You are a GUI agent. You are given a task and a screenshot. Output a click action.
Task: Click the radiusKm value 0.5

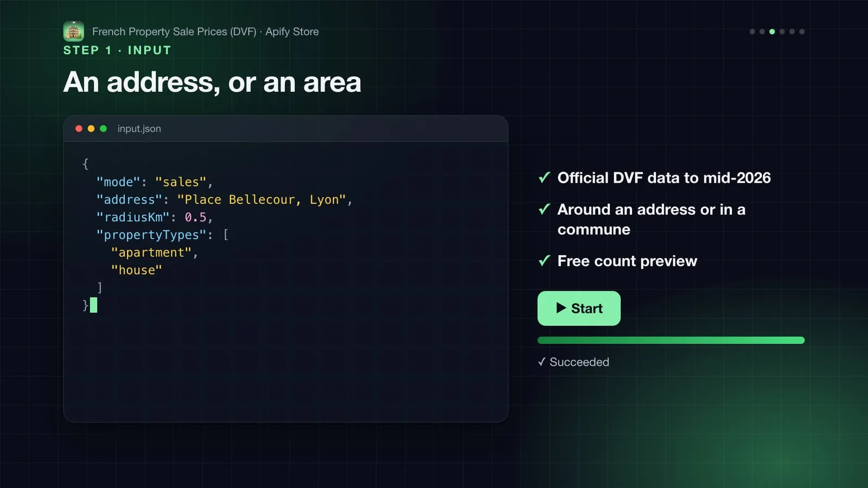[195, 217]
